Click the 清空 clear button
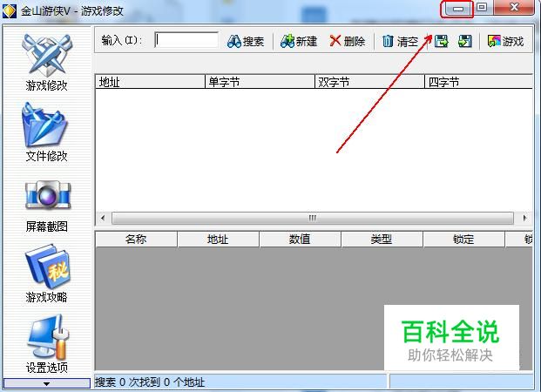This screenshot has width=541, height=392. point(400,42)
